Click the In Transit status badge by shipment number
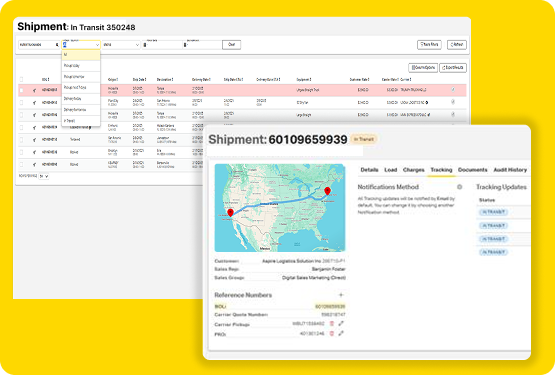 pos(364,139)
